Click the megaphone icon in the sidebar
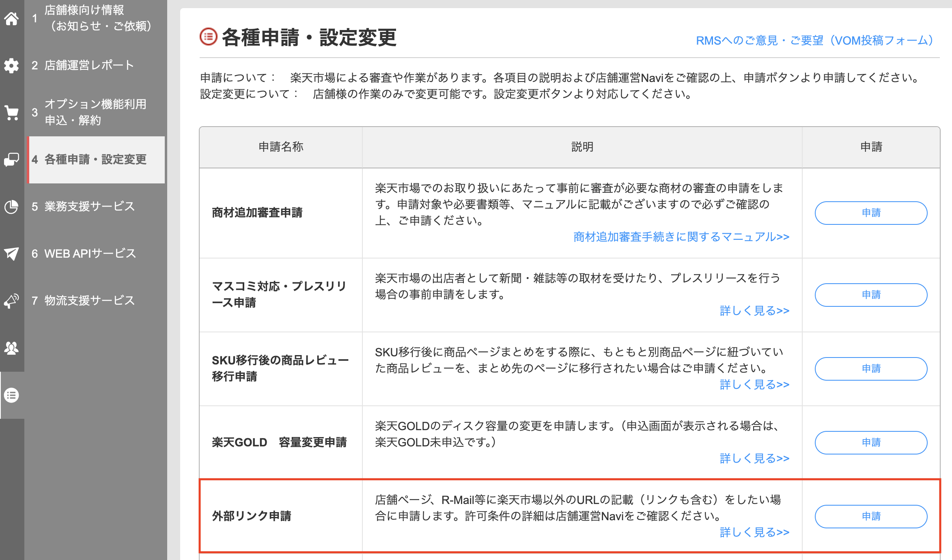This screenshot has height=560, width=952. pyautogui.click(x=11, y=301)
